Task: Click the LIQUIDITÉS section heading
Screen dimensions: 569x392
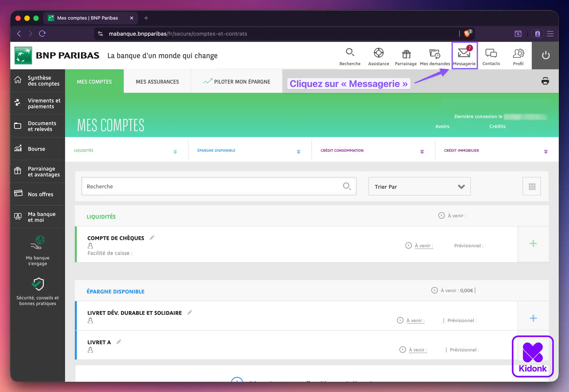Action: [x=101, y=217]
